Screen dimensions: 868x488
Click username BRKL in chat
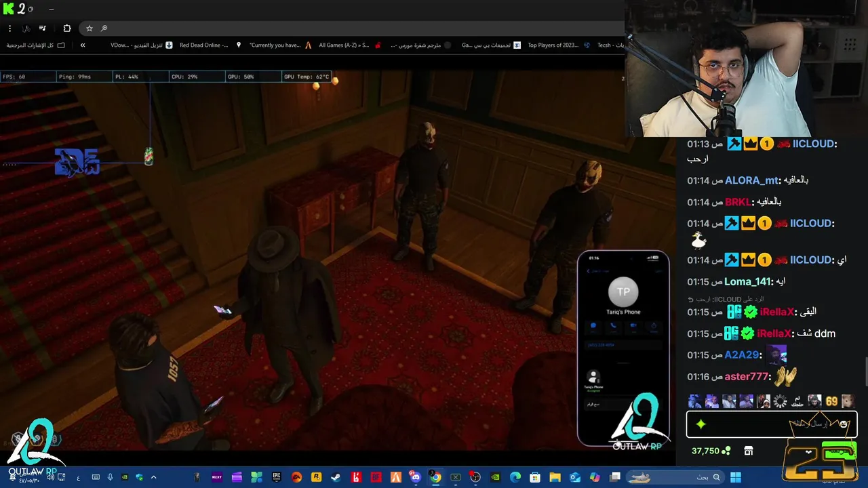(x=738, y=202)
